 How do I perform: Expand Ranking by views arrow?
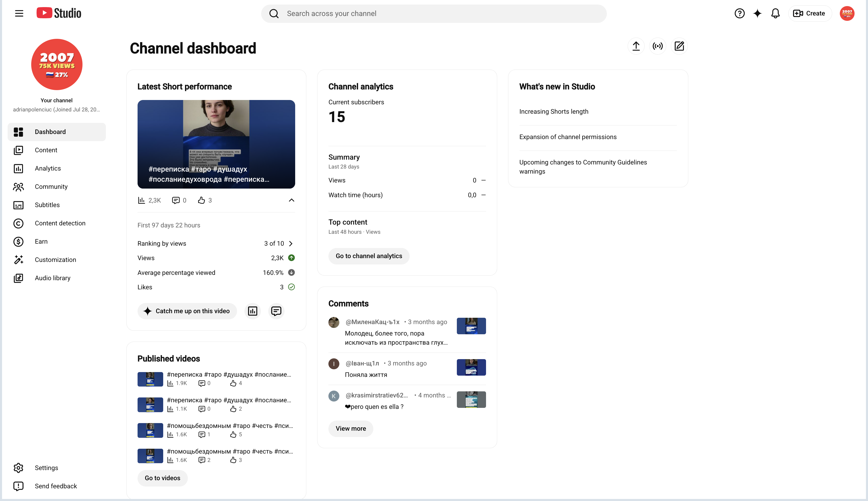pos(291,243)
